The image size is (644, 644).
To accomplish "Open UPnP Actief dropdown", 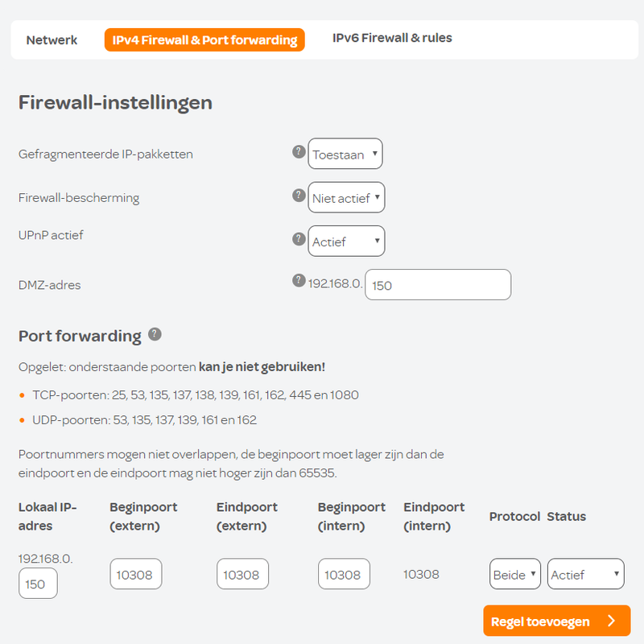I will [x=346, y=241].
